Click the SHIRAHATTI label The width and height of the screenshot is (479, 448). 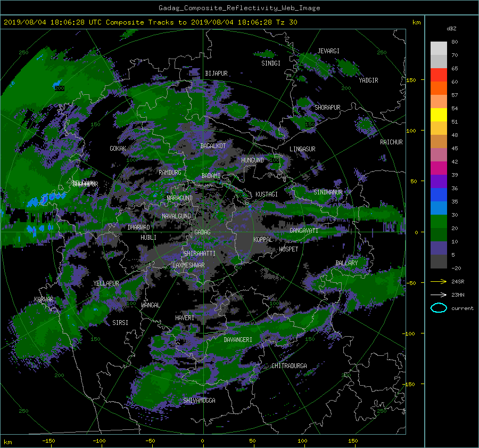tap(200, 254)
